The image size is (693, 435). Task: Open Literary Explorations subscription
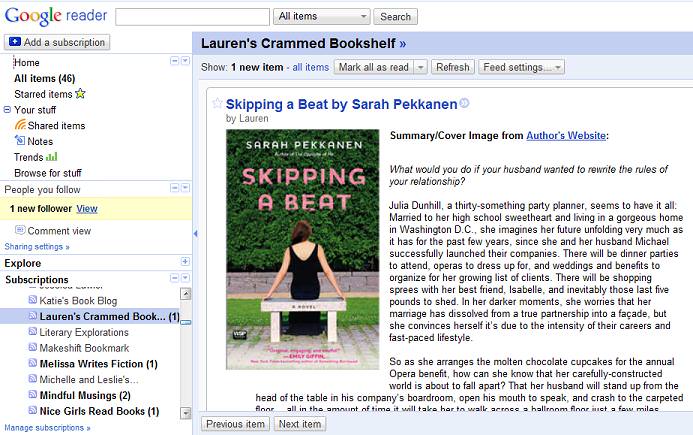click(84, 332)
